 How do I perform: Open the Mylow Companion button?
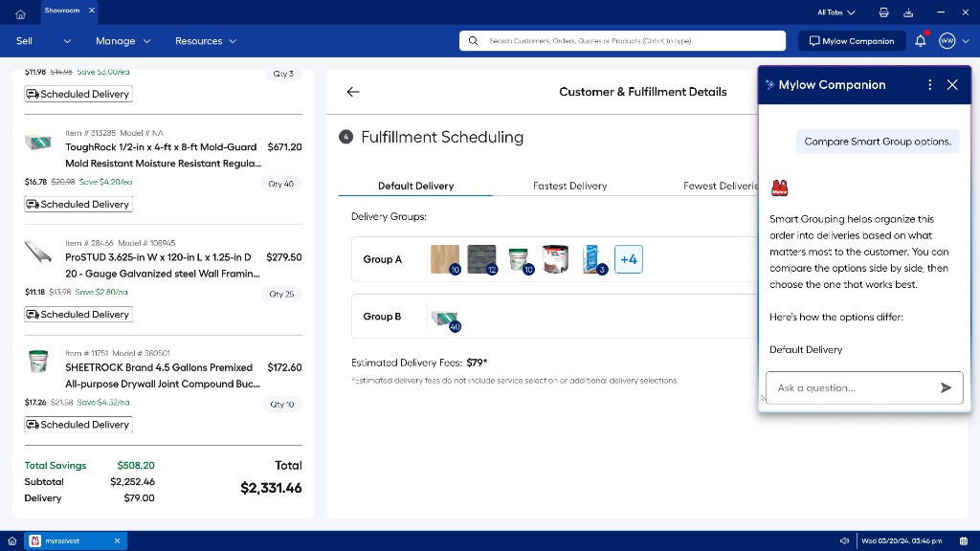(852, 41)
